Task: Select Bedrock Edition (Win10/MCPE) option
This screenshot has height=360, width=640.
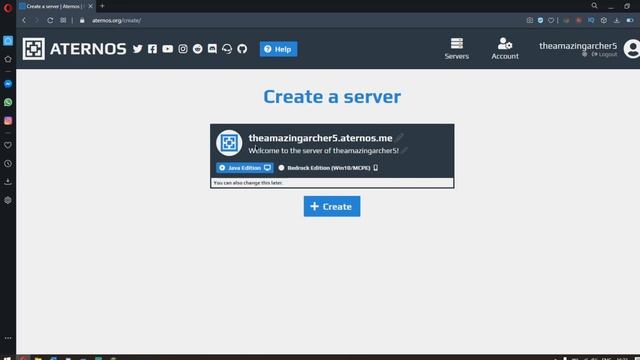Action: [329, 168]
